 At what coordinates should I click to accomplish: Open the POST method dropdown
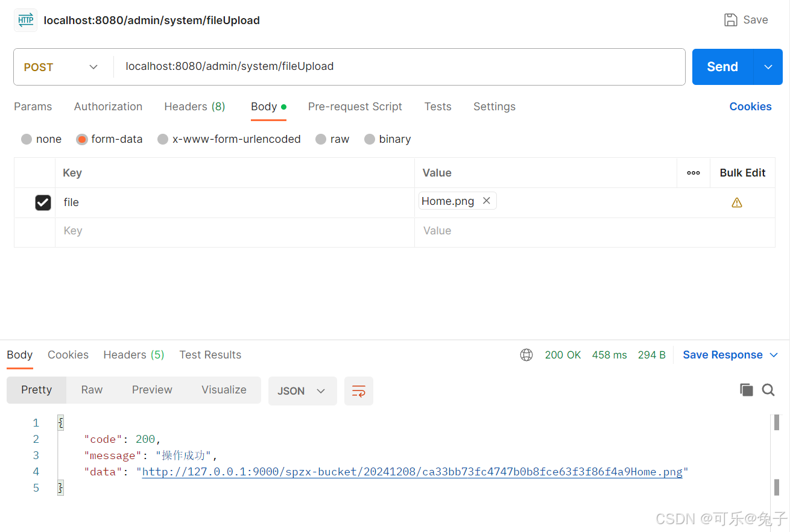93,67
